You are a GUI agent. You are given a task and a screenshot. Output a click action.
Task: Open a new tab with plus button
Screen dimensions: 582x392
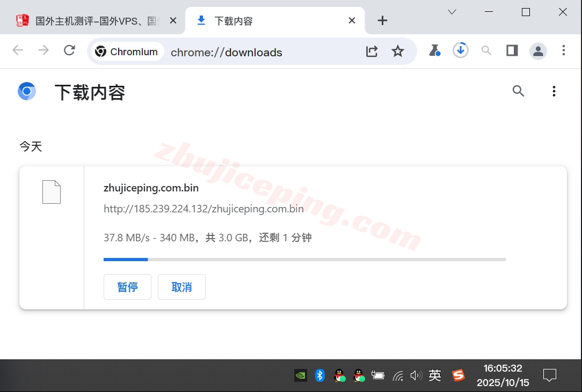click(x=382, y=20)
